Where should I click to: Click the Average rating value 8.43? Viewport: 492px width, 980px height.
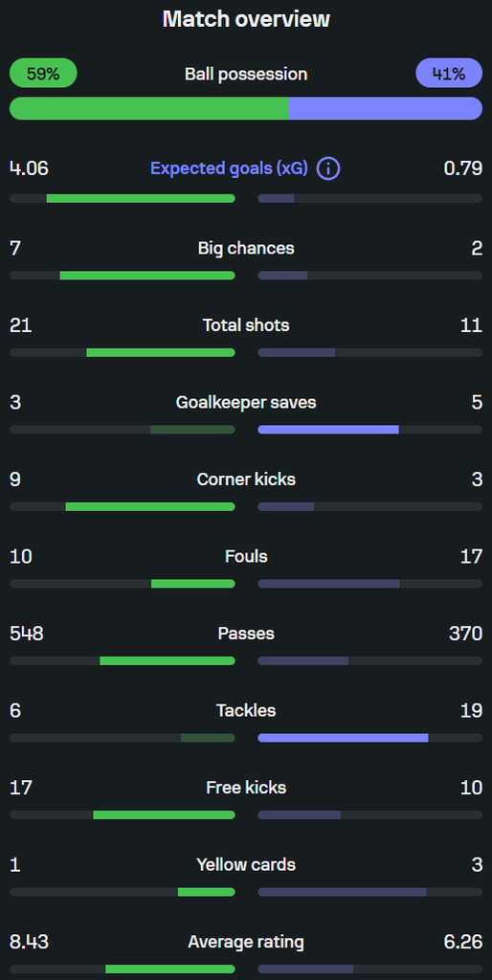(29, 942)
